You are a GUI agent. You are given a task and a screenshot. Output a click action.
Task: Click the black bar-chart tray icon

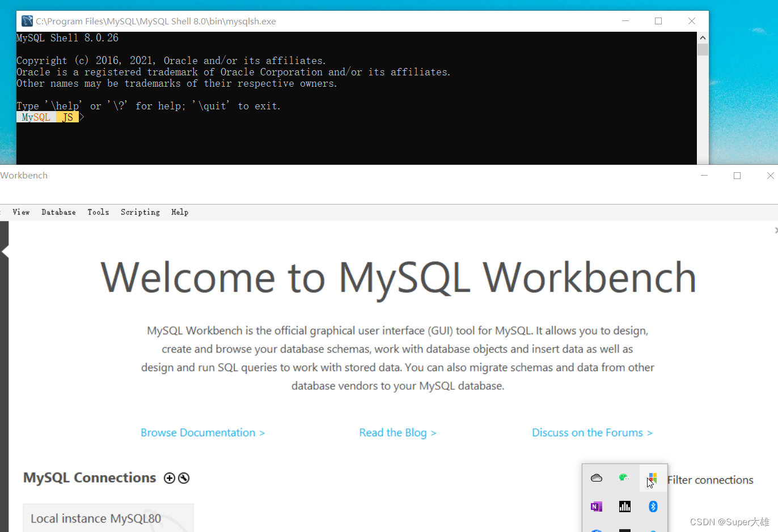click(625, 507)
